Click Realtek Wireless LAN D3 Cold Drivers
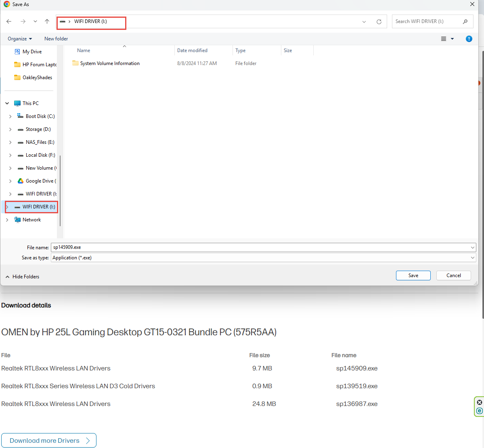The height and width of the screenshot is (448, 484). pyautogui.click(x=78, y=386)
